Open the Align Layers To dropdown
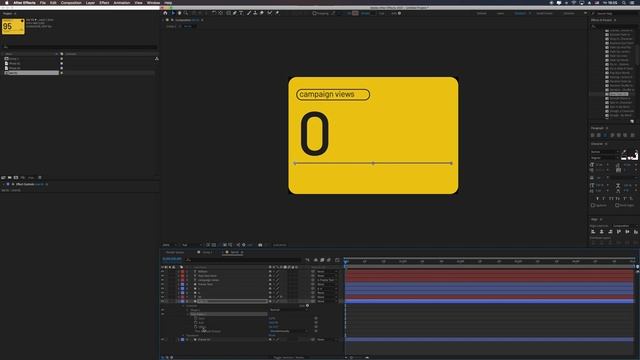640x360 pixels. coord(624,226)
